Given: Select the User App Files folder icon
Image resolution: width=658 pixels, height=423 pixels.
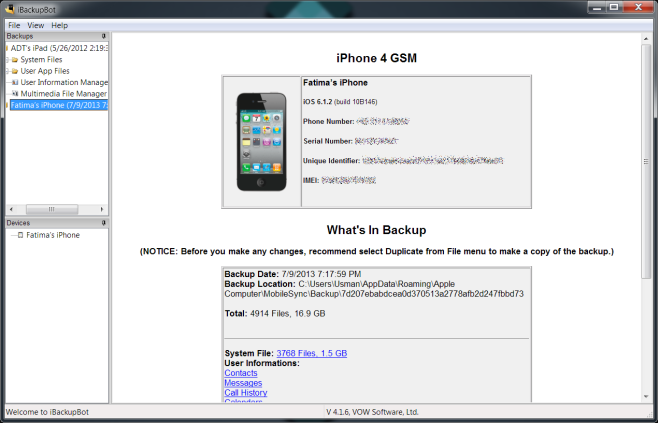Looking at the screenshot, I should pyautogui.click(x=15, y=71).
